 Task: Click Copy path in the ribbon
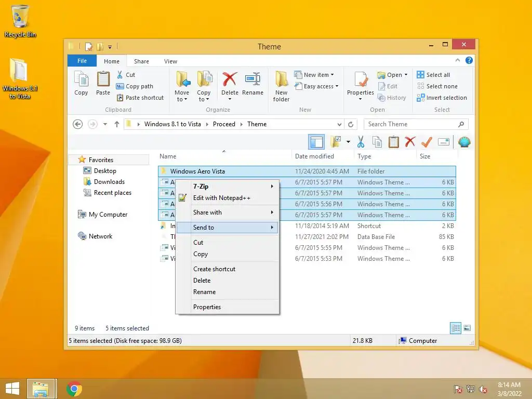[135, 86]
